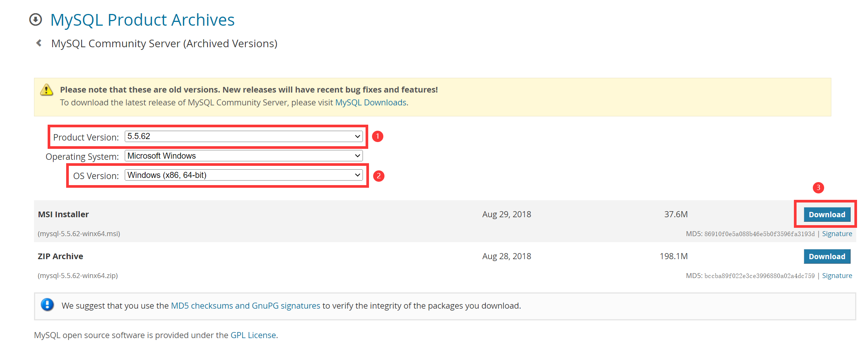Click filename mysql-5.5.62-winx64.msi
Viewport: 868px width, 357px height.
pos(79,234)
